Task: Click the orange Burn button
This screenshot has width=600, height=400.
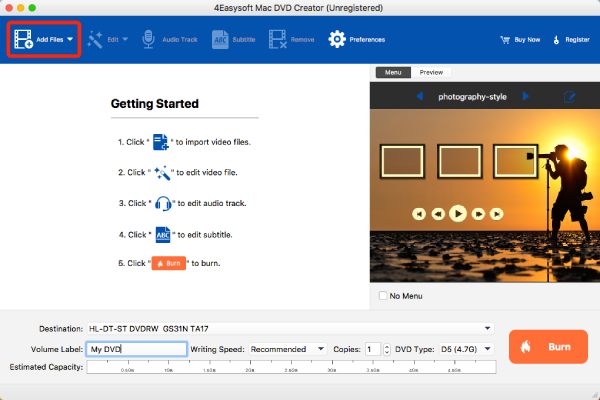Action: tap(548, 347)
